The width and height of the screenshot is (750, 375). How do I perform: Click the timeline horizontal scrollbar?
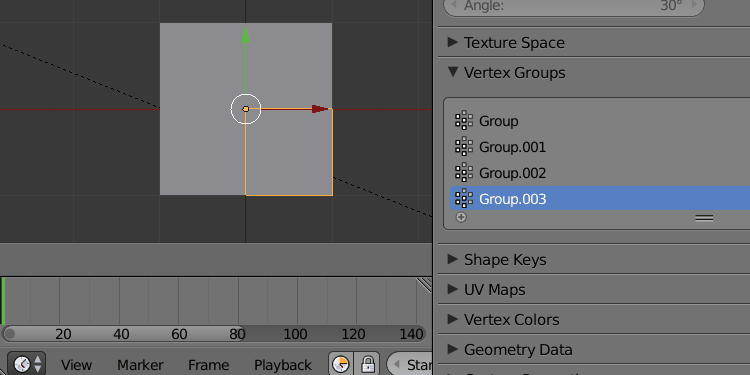coord(214,333)
